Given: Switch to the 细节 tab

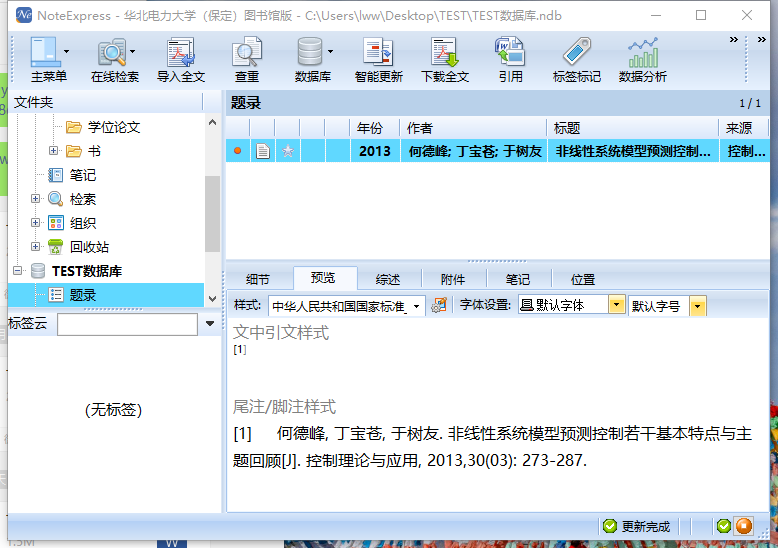Looking at the screenshot, I should point(258,279).
